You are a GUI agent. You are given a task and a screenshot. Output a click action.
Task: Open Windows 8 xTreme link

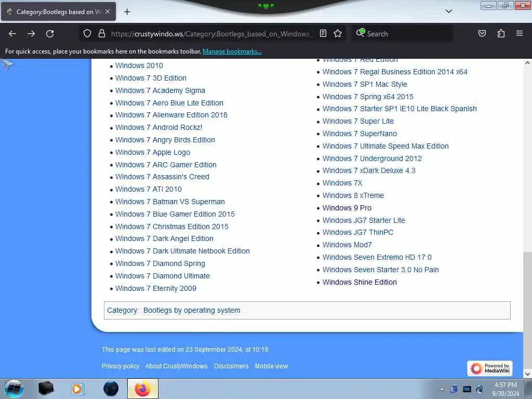353,195
